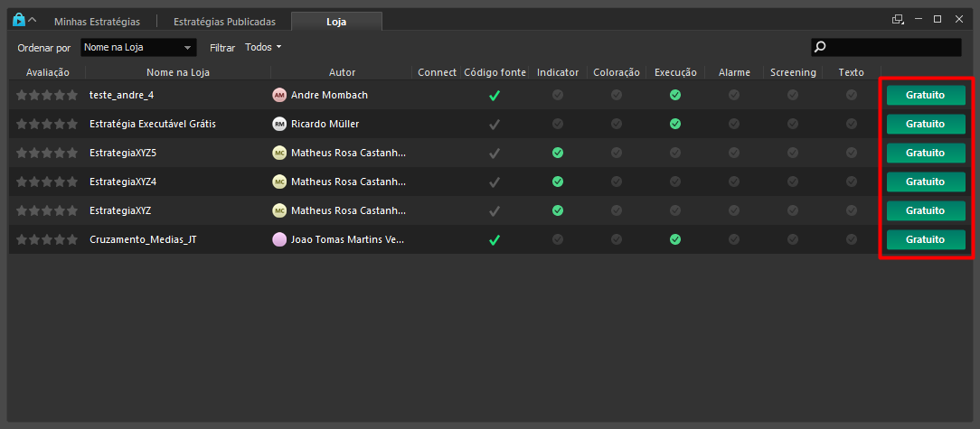Select the Loja tab
The image size is (980, 429).
[336, 22]
